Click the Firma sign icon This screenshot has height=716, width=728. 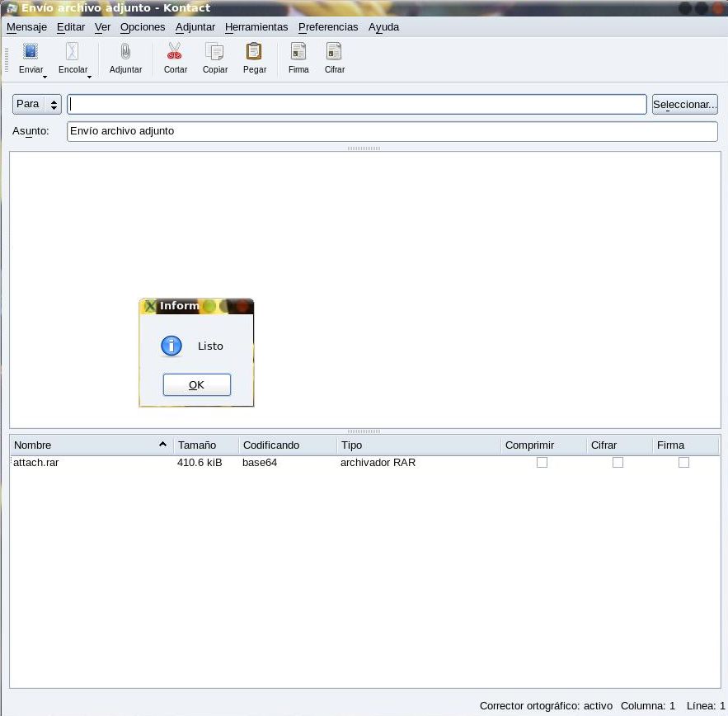[298, 51]
